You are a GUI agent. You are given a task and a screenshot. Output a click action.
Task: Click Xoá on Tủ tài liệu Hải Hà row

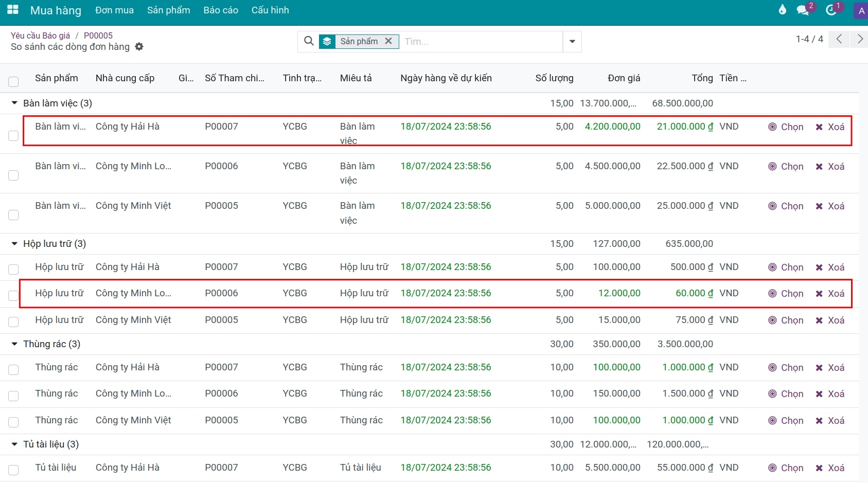(x=830, y=468)
